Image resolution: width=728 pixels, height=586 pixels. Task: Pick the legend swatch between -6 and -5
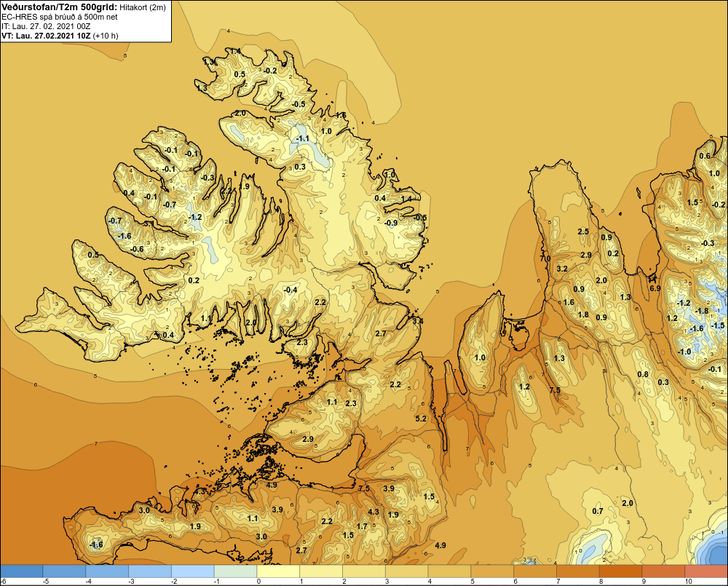point(21,571)
